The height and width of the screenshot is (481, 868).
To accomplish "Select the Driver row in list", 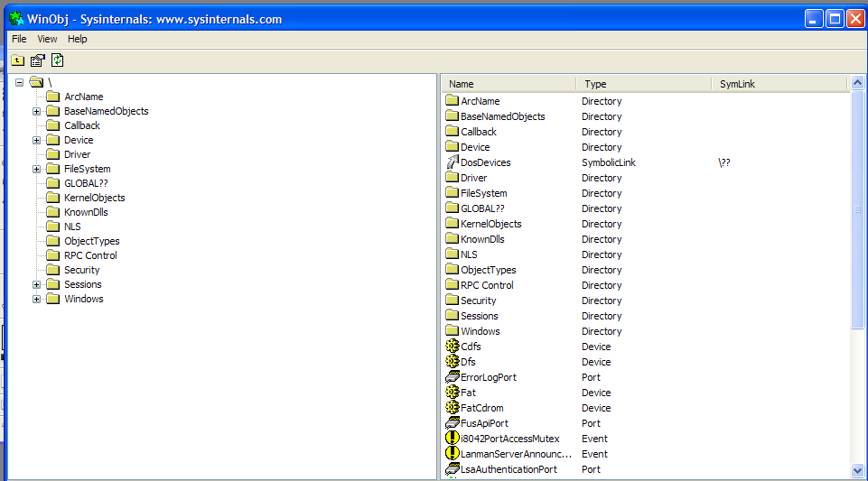I will 646,178.
